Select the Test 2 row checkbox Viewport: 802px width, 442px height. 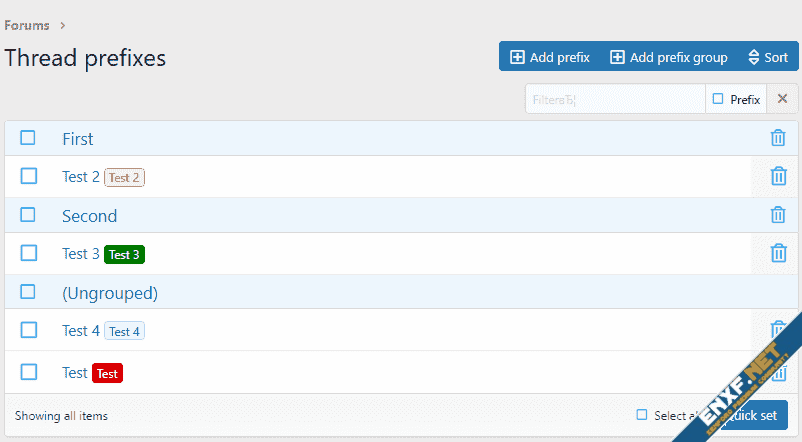(29, 176)
